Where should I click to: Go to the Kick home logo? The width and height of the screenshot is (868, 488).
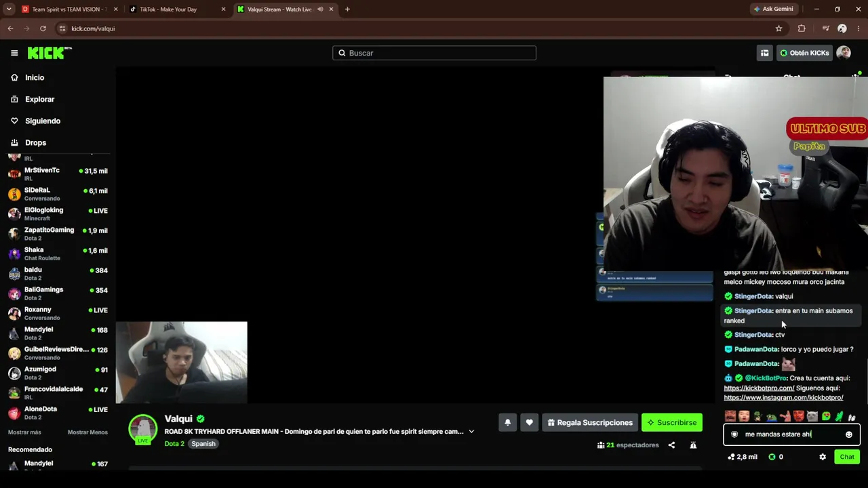50,53
